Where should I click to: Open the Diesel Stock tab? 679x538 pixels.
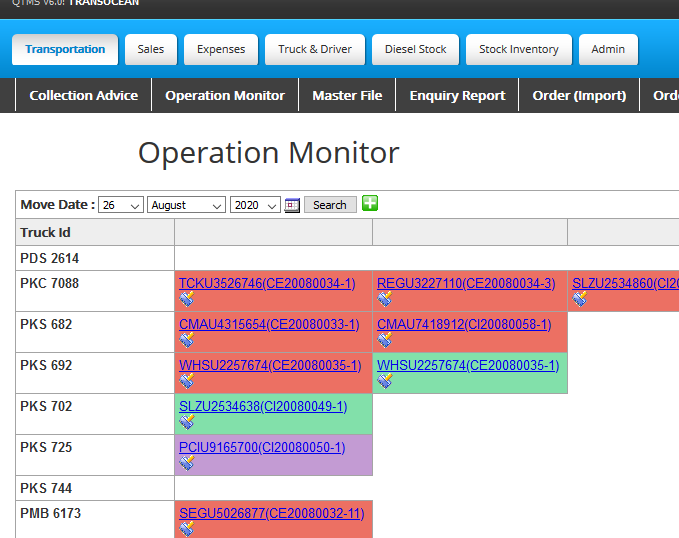click(x=415, y=49)
